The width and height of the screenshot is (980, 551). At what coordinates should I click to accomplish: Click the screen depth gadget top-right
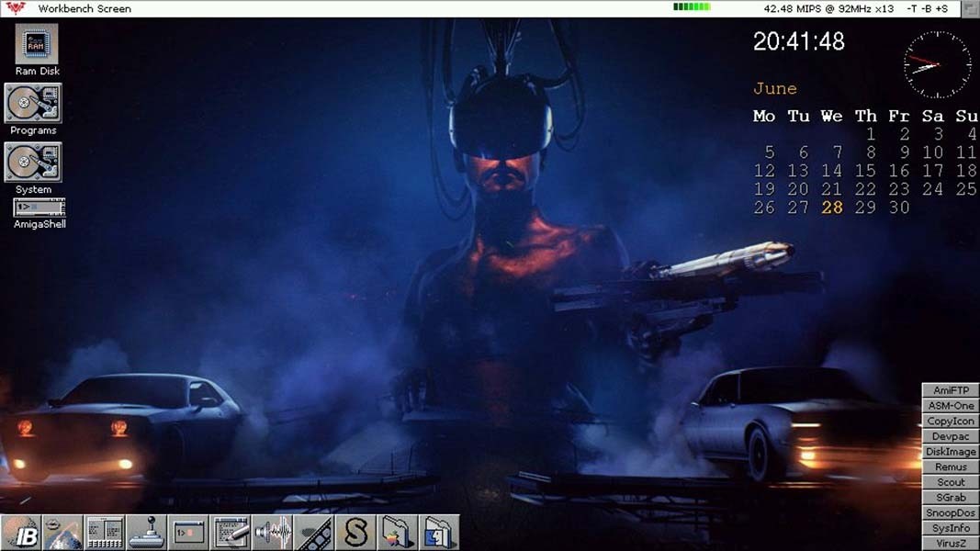pyautogui.click(x=971, y=8)
